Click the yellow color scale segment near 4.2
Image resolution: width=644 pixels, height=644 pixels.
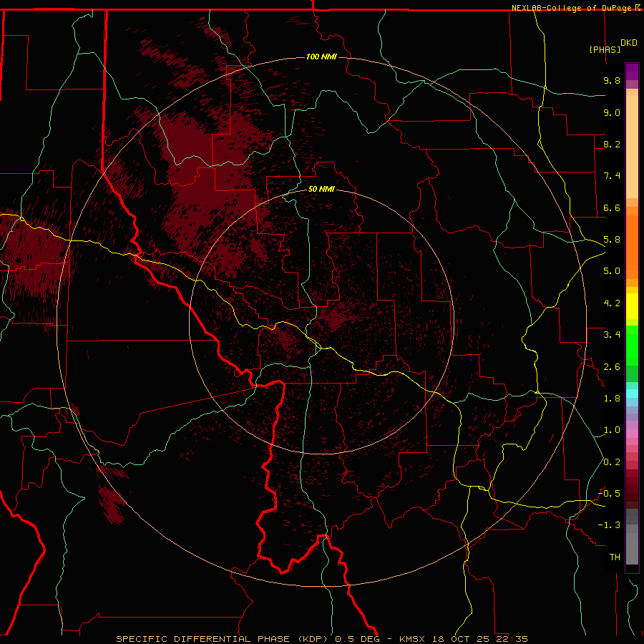[632, 306]
